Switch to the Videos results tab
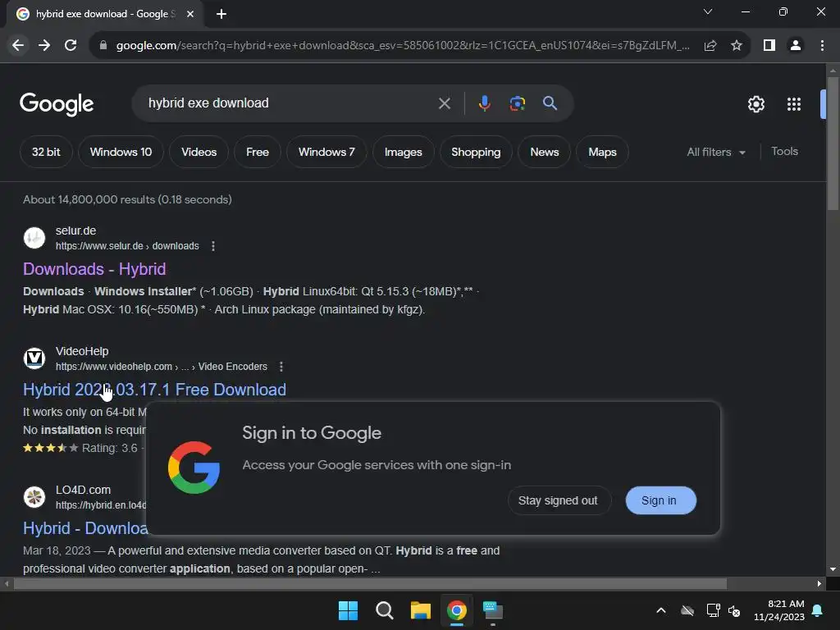This screenshot has width=840, height=630. [199, 152]
